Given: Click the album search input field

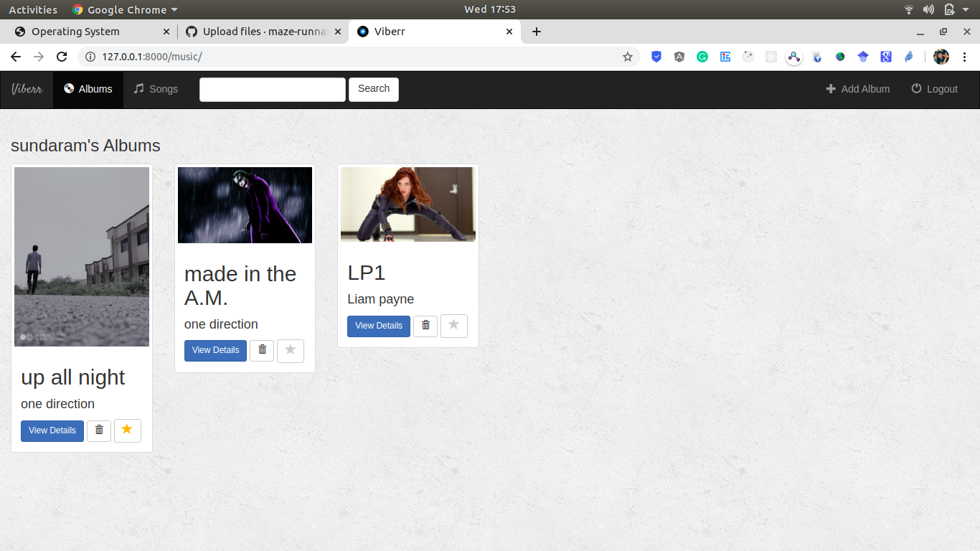Looking at the screenshot, I should pos(273,89).
